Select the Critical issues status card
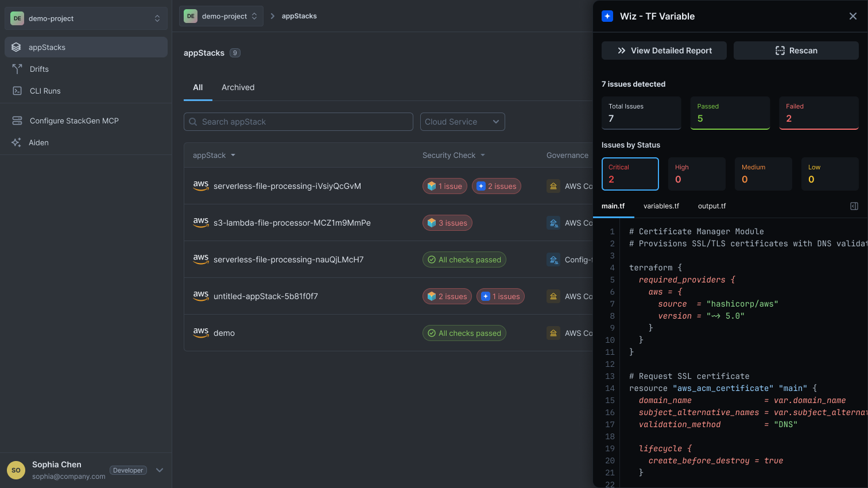Image resolution: width=868 pixels, height=488 pixels. point(630,174)
